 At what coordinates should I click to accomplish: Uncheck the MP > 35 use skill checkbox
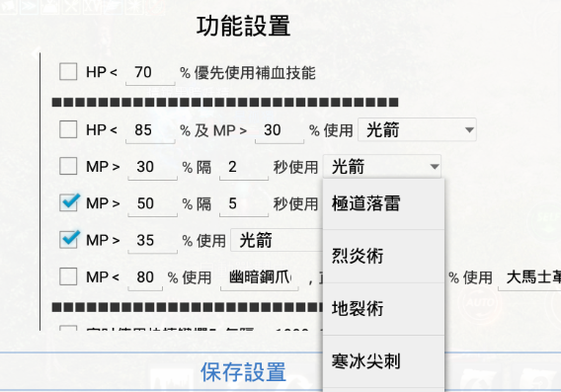(68, 240)
